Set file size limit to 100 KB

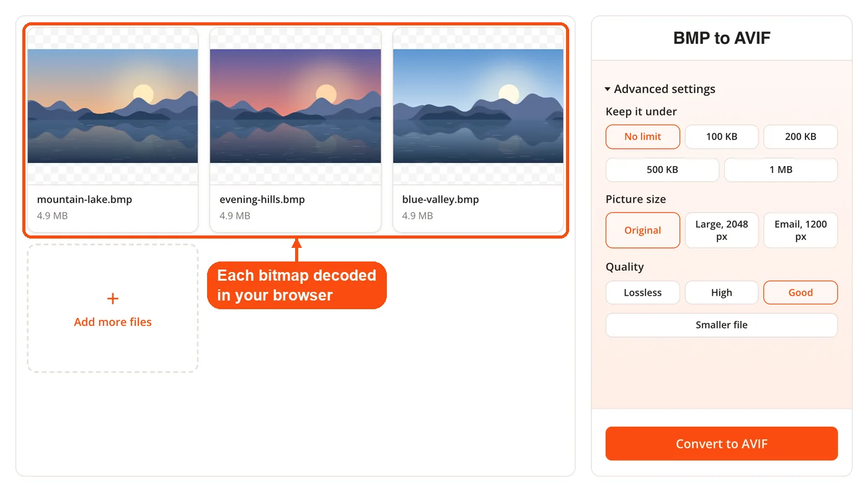click(x=722, y=137)
